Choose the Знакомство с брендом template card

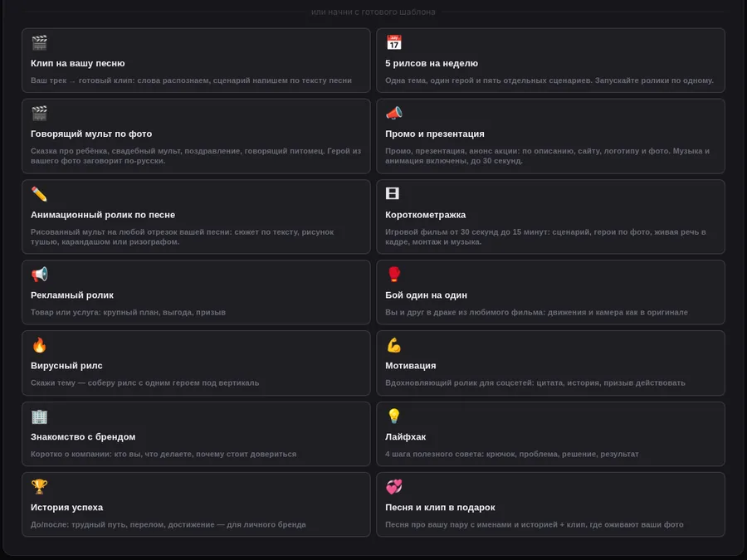196,434
